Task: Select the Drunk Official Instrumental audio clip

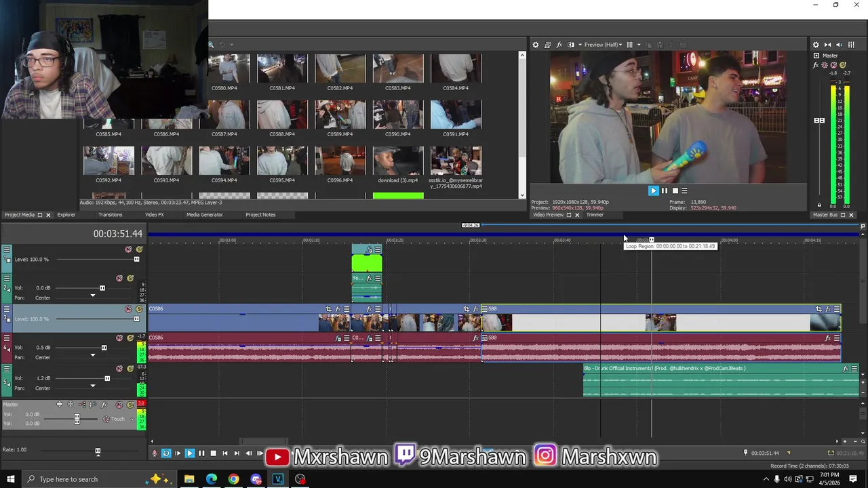Action: (x=720, y=381)
